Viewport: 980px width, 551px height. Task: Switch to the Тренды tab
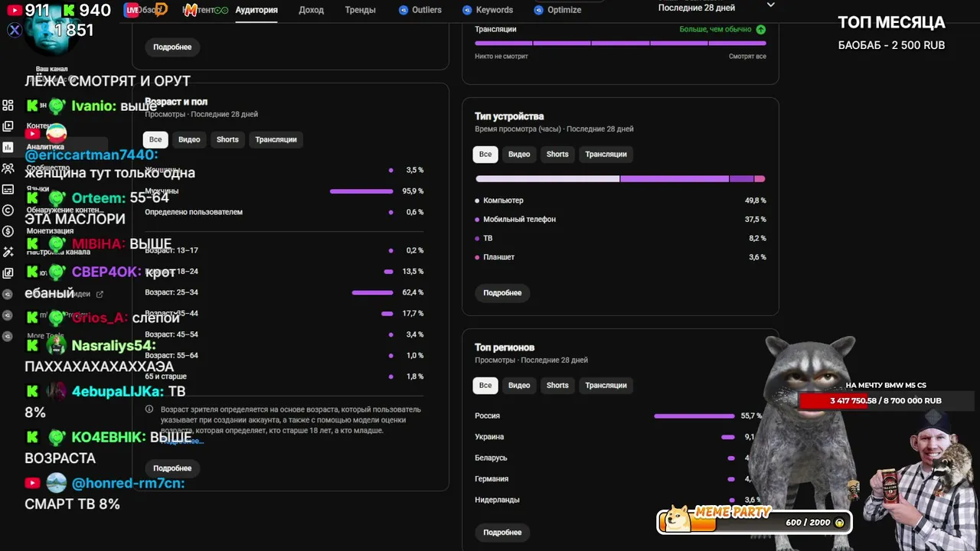(x=360, y=10)
